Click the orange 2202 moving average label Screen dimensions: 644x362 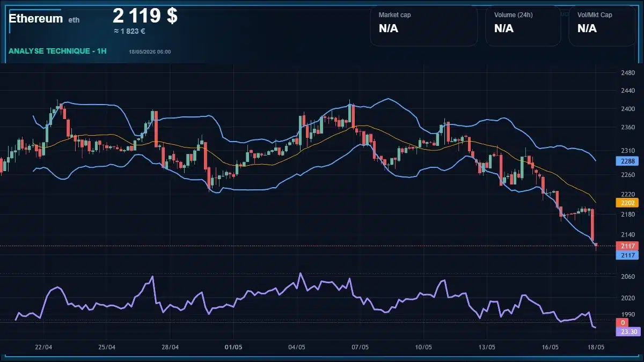point(627,203)
